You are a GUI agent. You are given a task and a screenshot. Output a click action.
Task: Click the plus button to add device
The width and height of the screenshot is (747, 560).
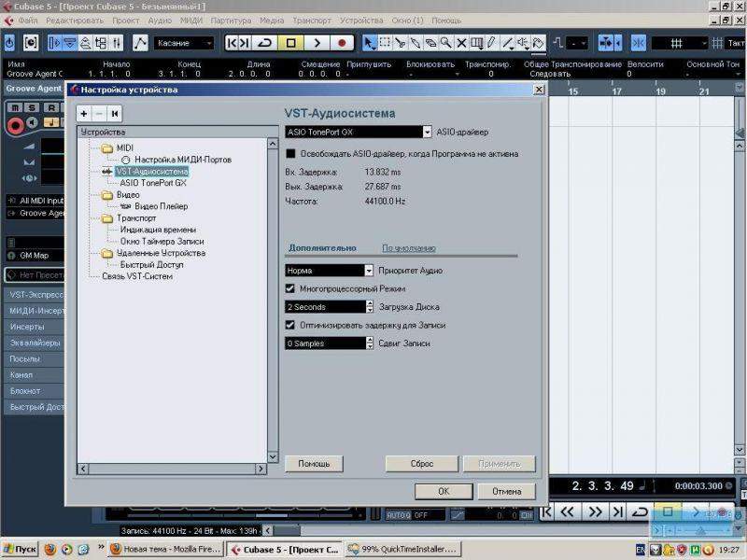coord(84,113)
